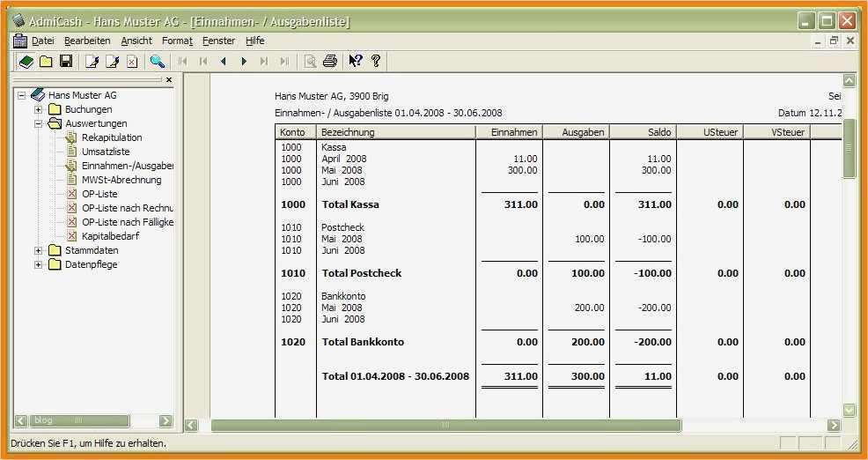Open the Umsatzliste report
868x460 pixels.
pyautogui.click(x=106, y=152)
